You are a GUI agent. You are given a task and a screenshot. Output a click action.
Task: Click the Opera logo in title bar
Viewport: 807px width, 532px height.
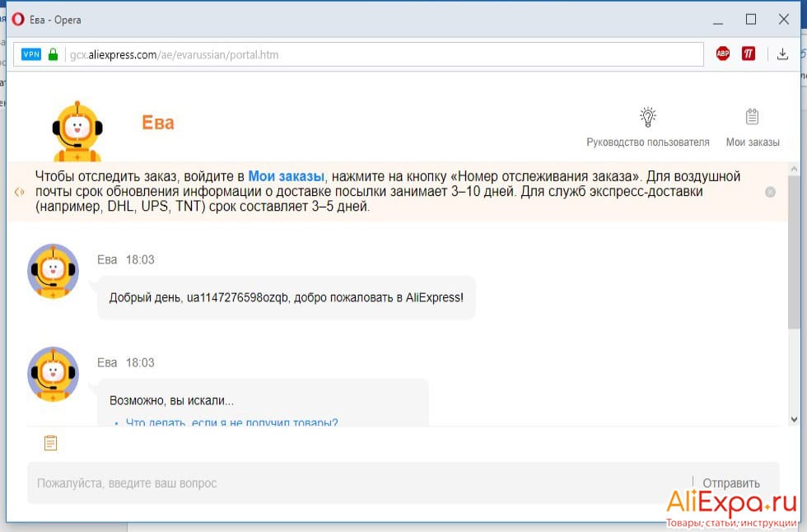18,20
